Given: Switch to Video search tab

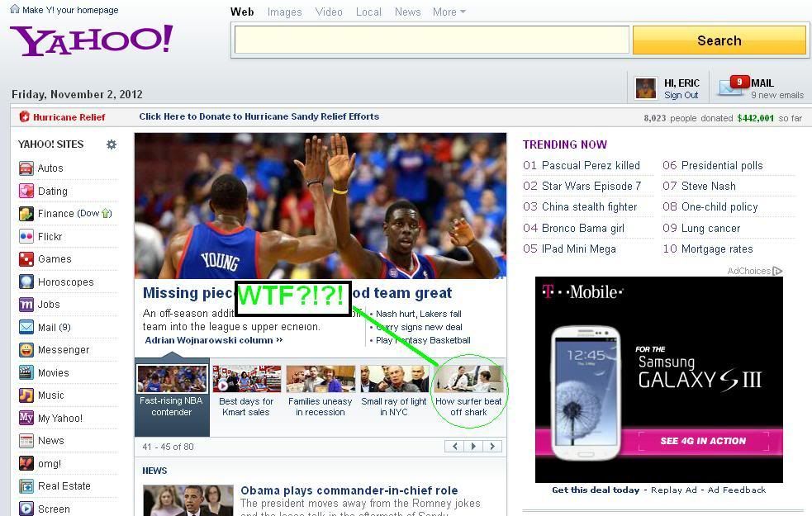Looking at the screenshot, I should tap(329, 12).
